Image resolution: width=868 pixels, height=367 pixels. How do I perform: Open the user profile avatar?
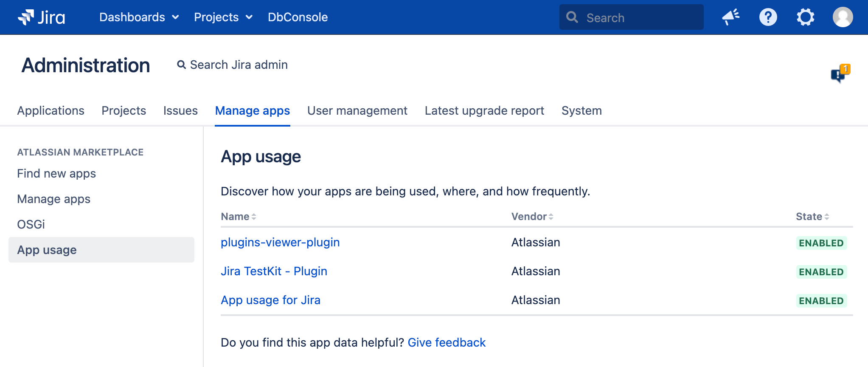(x=843, y=17)
